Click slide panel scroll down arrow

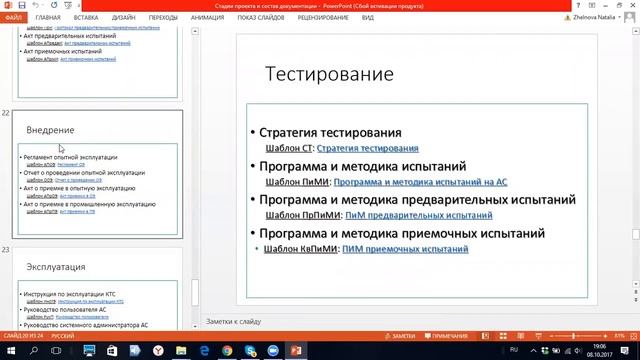point(195,326)
